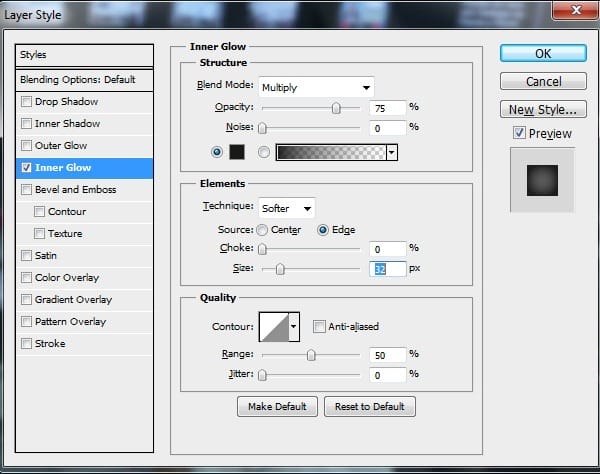Click the Opacity slider handle
The image size is (600, 474).
click(336, 108)
